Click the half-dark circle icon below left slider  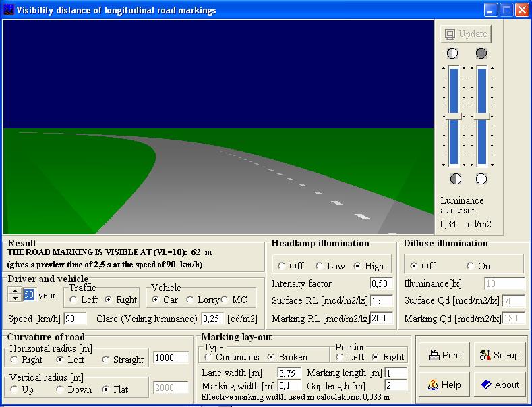455,179
